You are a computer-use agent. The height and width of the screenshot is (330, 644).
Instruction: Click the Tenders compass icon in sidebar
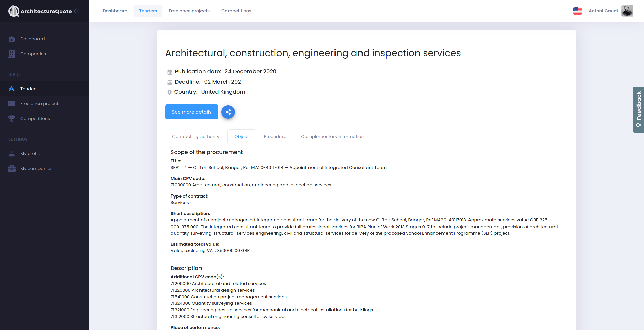(x=12, y=89)
